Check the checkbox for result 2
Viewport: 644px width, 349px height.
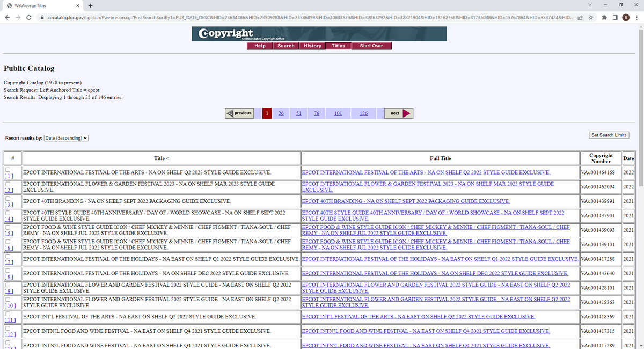(x=9, y=184)
